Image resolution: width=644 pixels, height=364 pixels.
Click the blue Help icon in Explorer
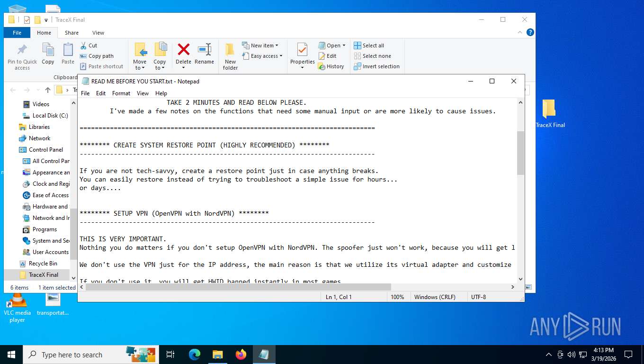pyautogui.click(x=530, y=32)
